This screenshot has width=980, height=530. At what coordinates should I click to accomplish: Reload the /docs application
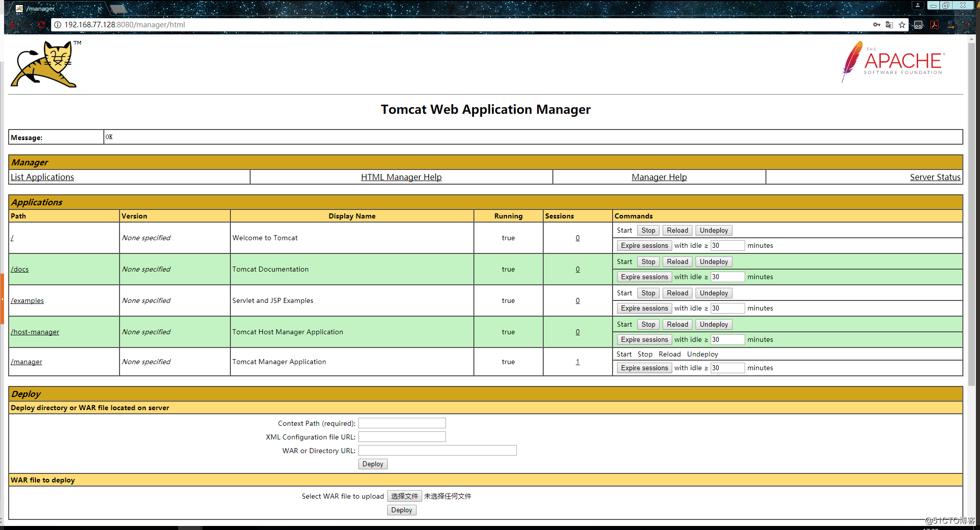click(677, 261)
